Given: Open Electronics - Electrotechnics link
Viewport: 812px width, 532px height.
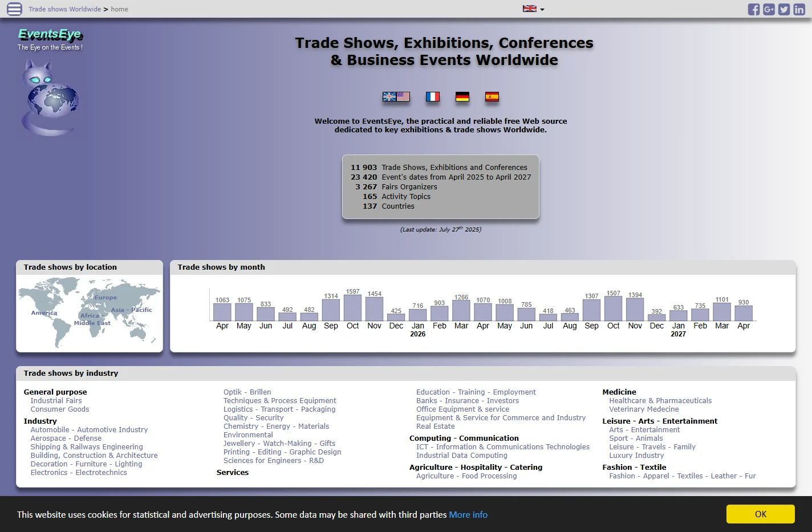Looking at the screenshot, I should (79, 473).
